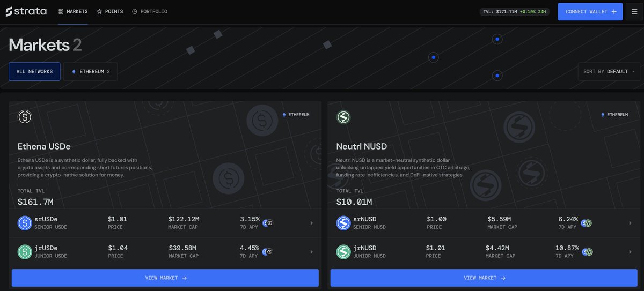Open the Markets tab
Screen dimensions: 644x291
pyautogui.click(x=72, y=11)
